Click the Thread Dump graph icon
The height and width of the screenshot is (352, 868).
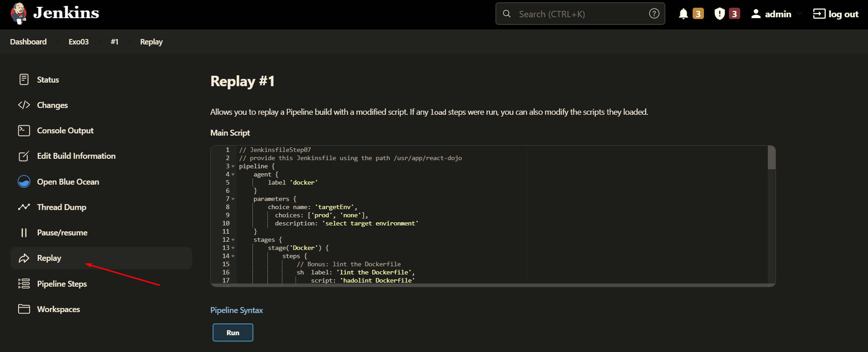click(24, 207)
